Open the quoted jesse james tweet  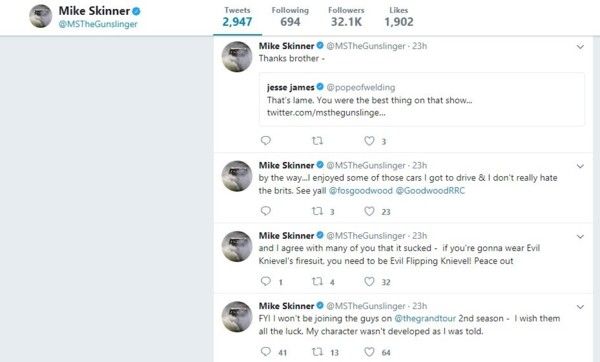point(422,99)
